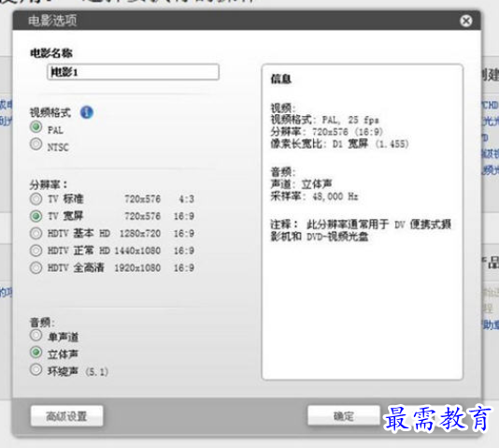Choose TV 宽屏 720x576 16:9 resolution
Image resolution: width=499 pixels, height=448 pixels.
[x=36, y=216]
